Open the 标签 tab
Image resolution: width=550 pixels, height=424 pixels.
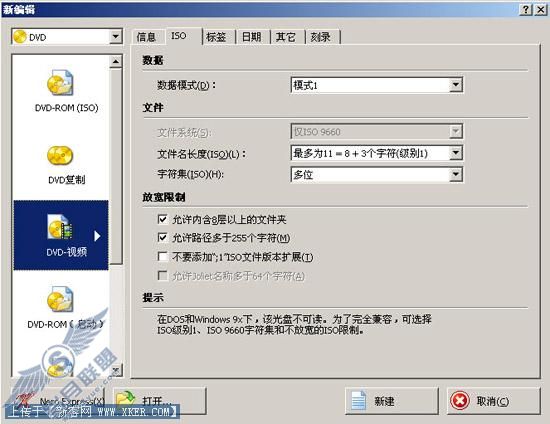pos(216,37)
